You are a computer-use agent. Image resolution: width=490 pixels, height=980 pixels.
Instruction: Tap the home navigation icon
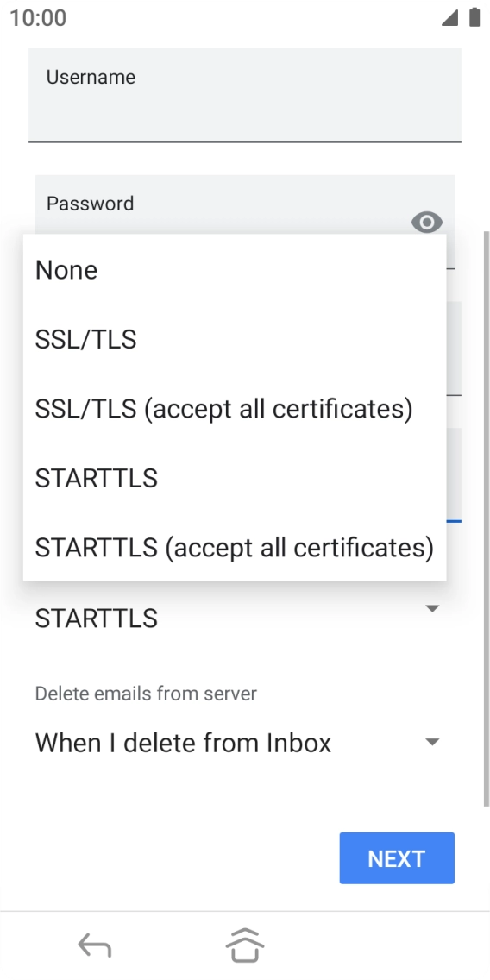tap(245, 945)
